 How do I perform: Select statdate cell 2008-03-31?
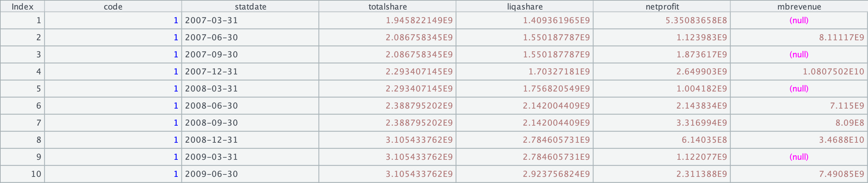[250, 89]
